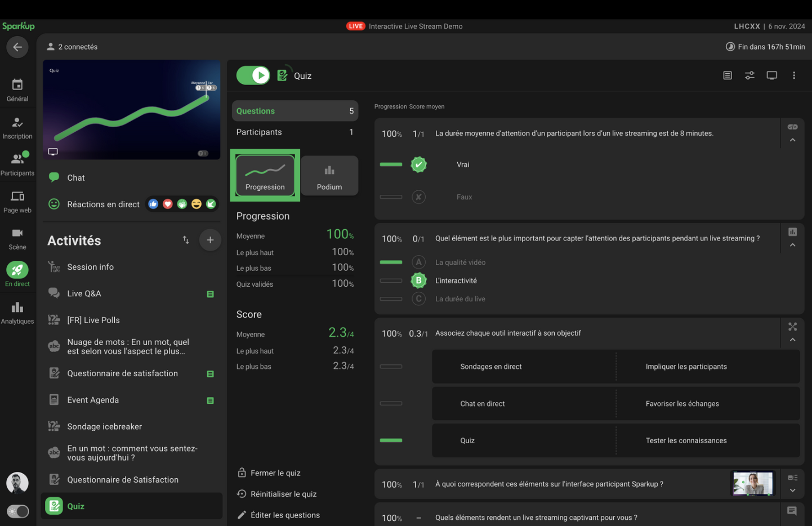Open the Analytiques sidebar section
This screenshot has height=526, width=812.
17,313
